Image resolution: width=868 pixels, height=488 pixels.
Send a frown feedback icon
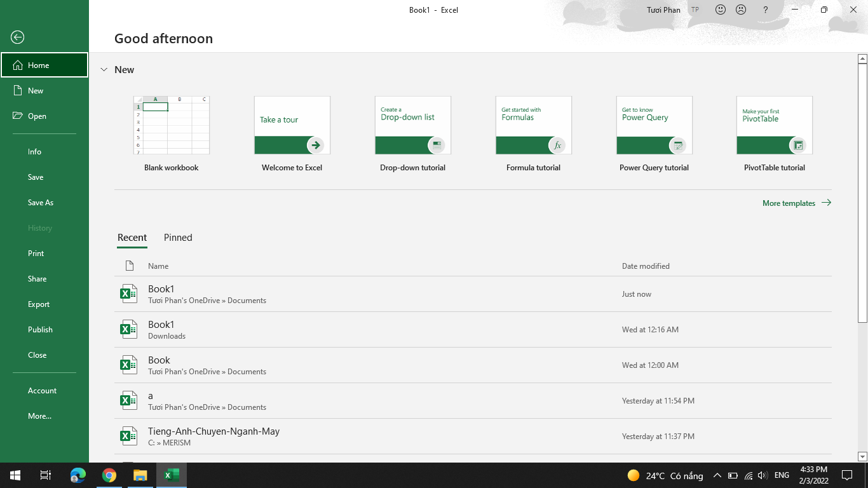[741, 10]
